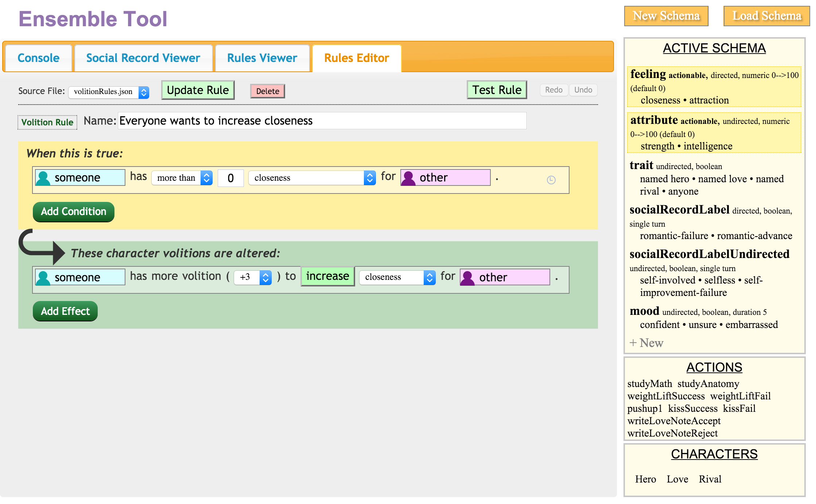816x504 pixels.
Task: Click purple person icon in effect's other field
Action: coord(467,278)
